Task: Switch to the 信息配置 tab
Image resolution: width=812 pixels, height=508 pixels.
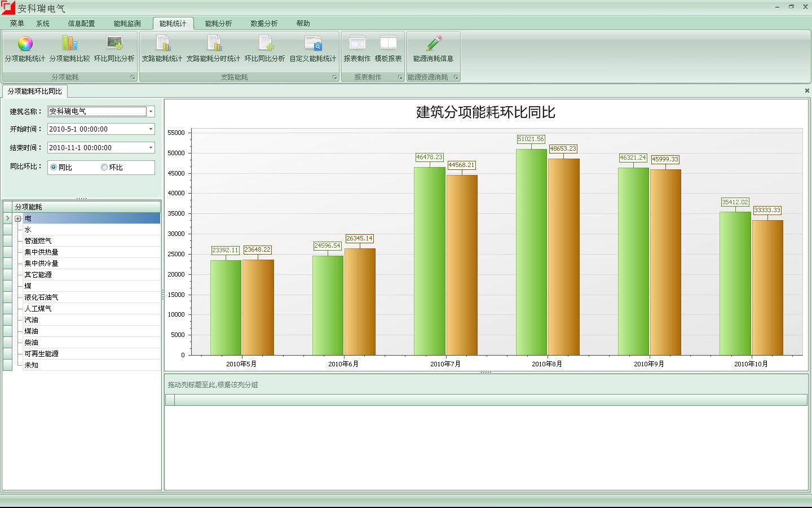Action: (81, 23)
